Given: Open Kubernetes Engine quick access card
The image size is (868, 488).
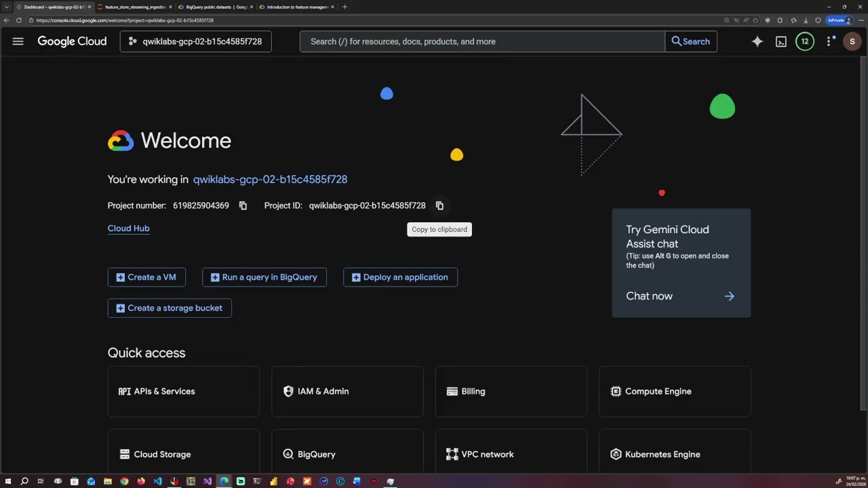Looking at the screenshot, I should tap(675, 452).
